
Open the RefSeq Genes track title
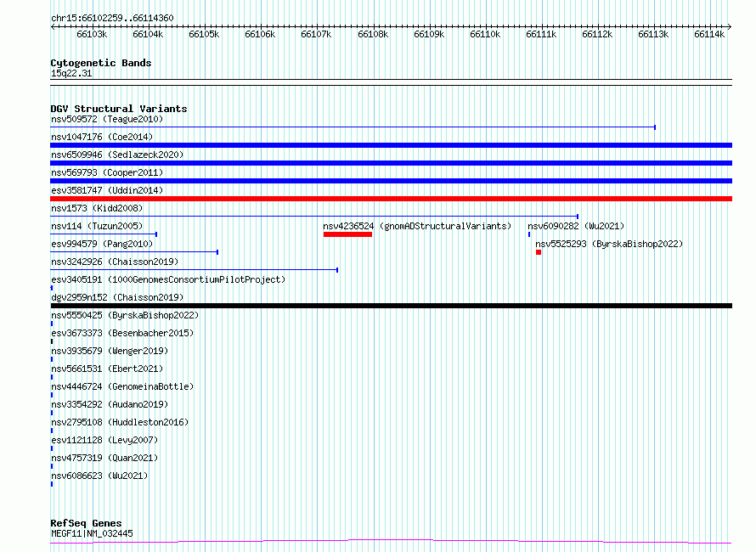86,523
